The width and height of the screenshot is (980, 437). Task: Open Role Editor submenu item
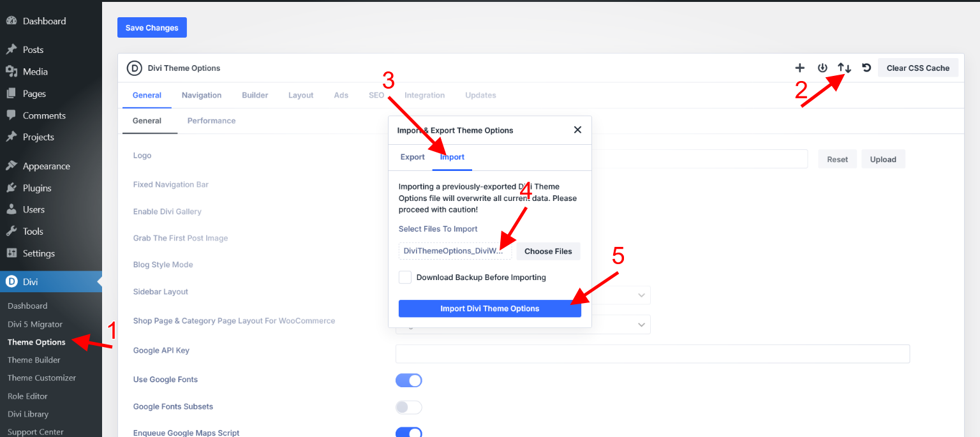click(27, 396)
